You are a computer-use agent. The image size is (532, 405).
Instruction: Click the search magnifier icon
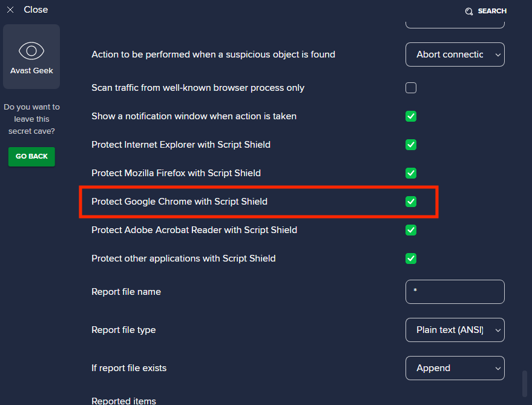click(468, 12)
